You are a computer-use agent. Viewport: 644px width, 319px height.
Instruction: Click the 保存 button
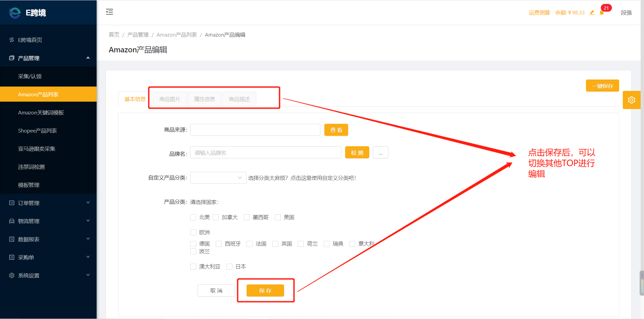[265, 290]
